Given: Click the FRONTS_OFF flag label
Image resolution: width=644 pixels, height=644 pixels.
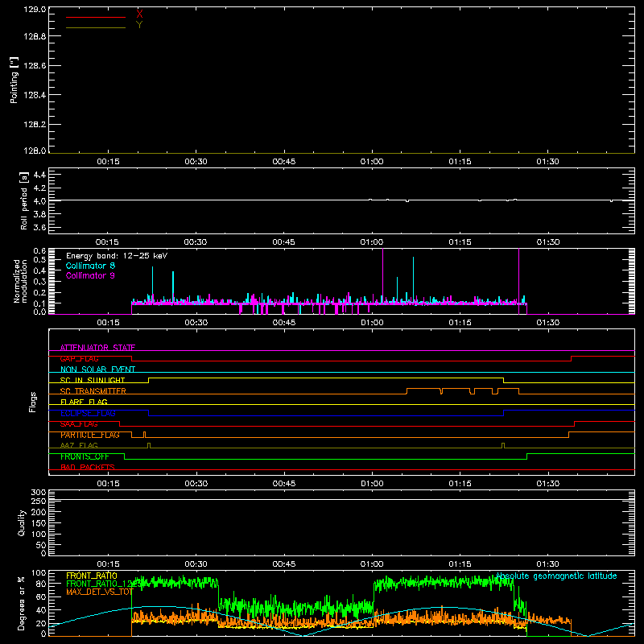Looking at the screenshot, I should (85, 456).
